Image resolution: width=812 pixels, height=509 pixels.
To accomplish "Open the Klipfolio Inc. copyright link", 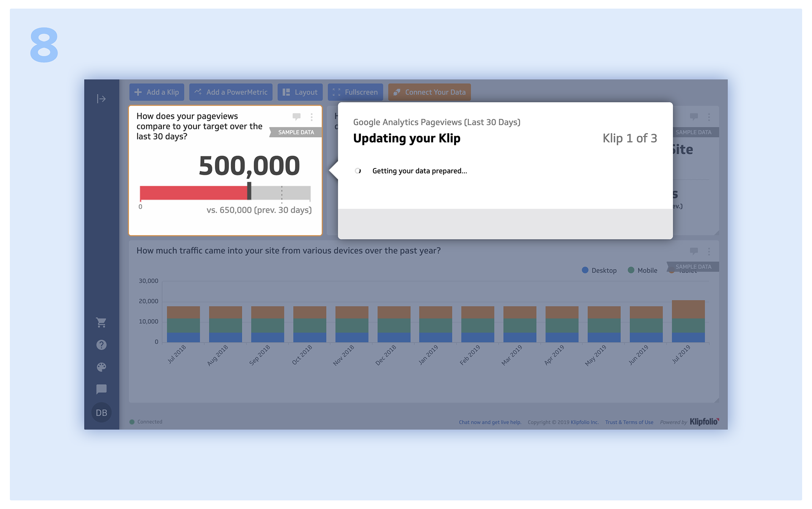I will click(x=585, y=422).
